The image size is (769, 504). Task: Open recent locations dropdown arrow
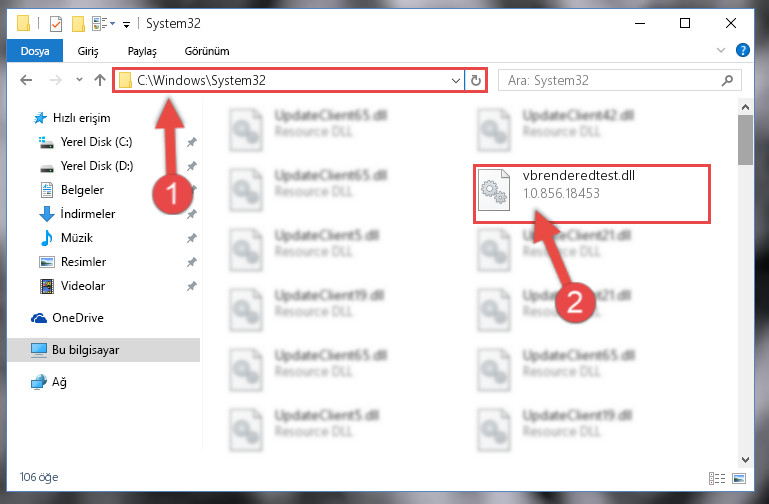pyautogui.click(x=79, y=79)
